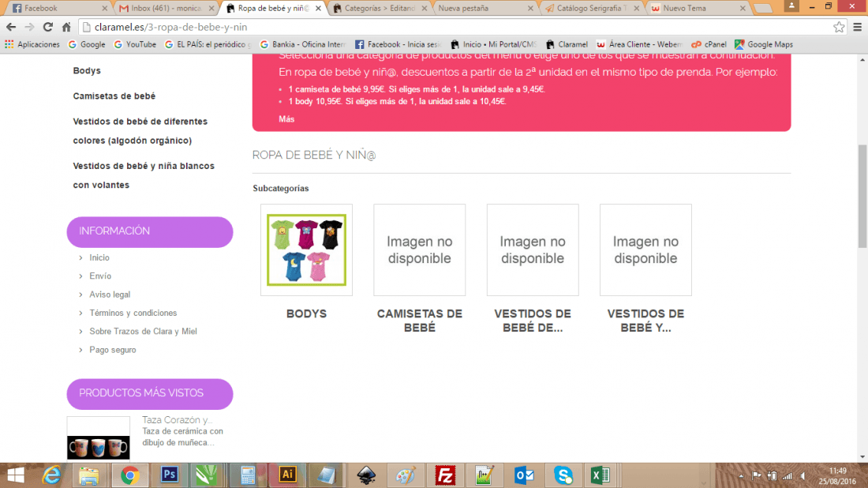868x488 pixels.
Task: Open the Sobre Trazos de Clara y Miel link
Action: click(x=144, y=331)
